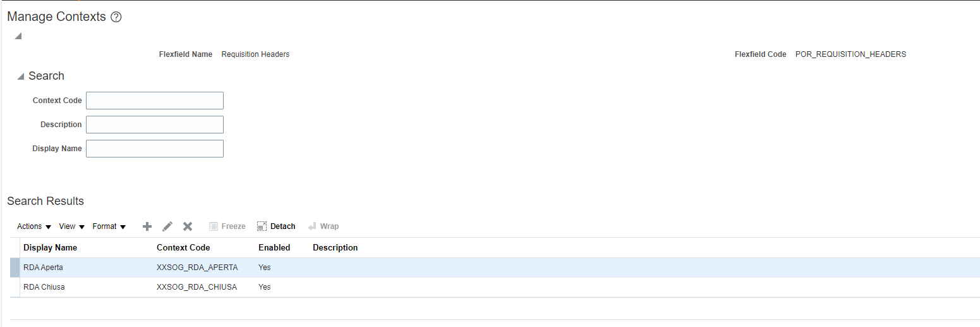Viewport: 980px width, 327px height.
Task: Click the Enabled column header
Action: click(x=274, y=247)
